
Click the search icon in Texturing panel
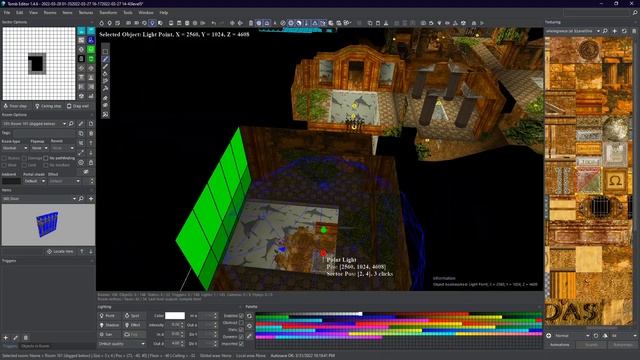pos(605,31)
